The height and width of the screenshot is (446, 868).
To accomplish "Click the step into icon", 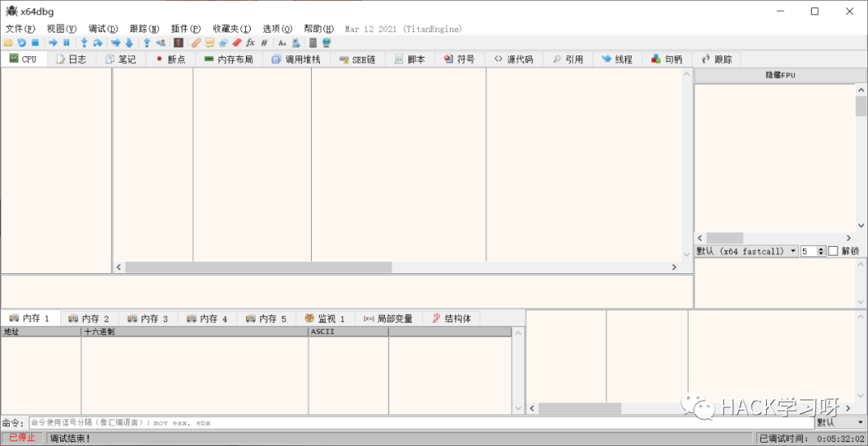I will (x=84, y=43).
